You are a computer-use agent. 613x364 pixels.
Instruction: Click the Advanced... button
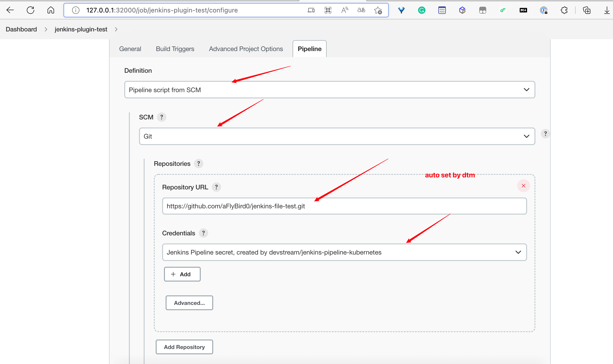tap(189, 303)
